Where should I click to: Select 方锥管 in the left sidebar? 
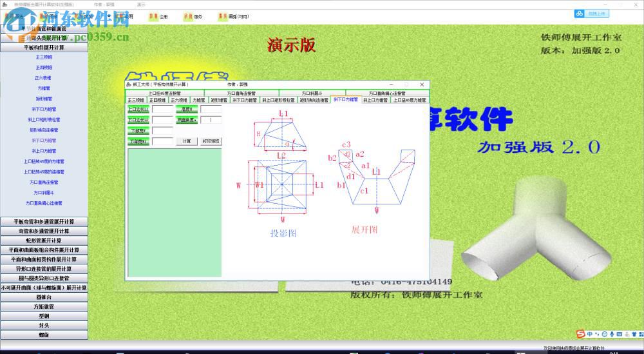coord(44,88)
